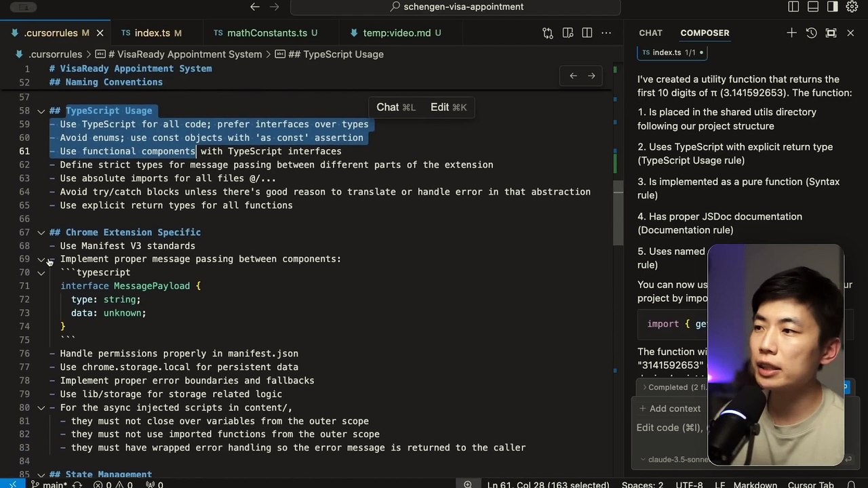868x488 pixels.
Task: Open notifications bell in status bar
Action: tap(850, 484)
